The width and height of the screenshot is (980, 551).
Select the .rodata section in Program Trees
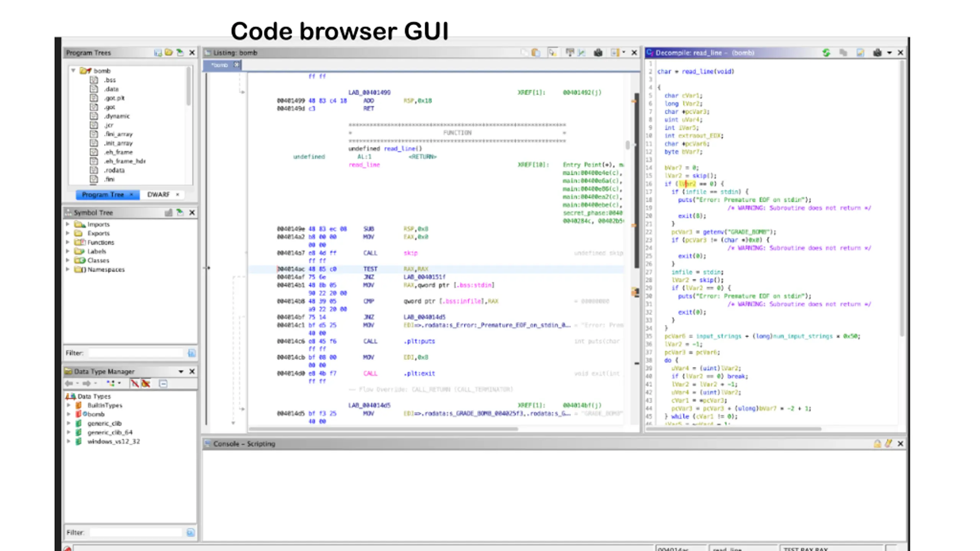(x=114, y=170)
